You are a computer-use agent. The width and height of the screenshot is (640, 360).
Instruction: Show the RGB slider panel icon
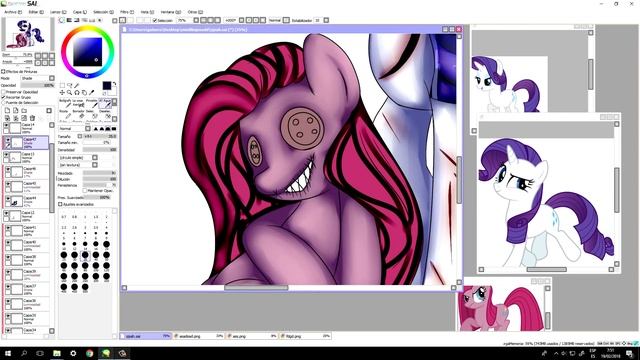[69, 20]
